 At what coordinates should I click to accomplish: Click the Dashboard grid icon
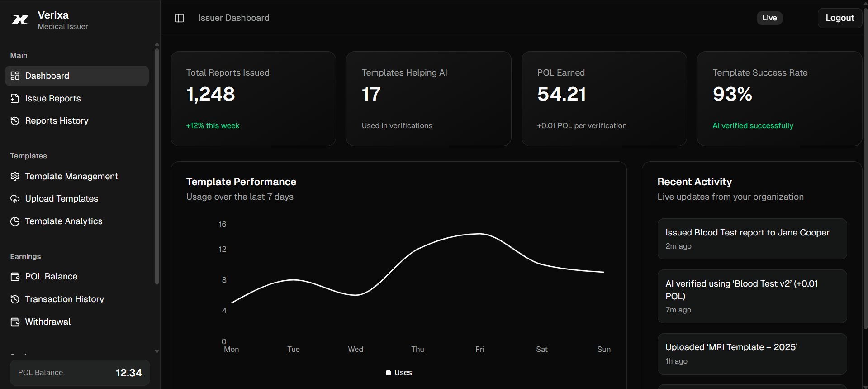[15, 76]
